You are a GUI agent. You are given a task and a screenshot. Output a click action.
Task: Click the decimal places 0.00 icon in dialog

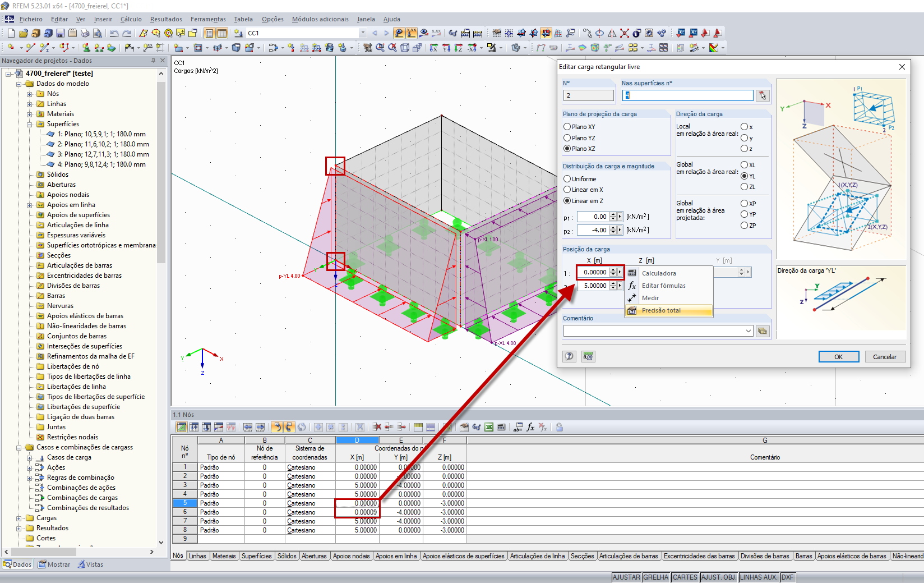588,356
